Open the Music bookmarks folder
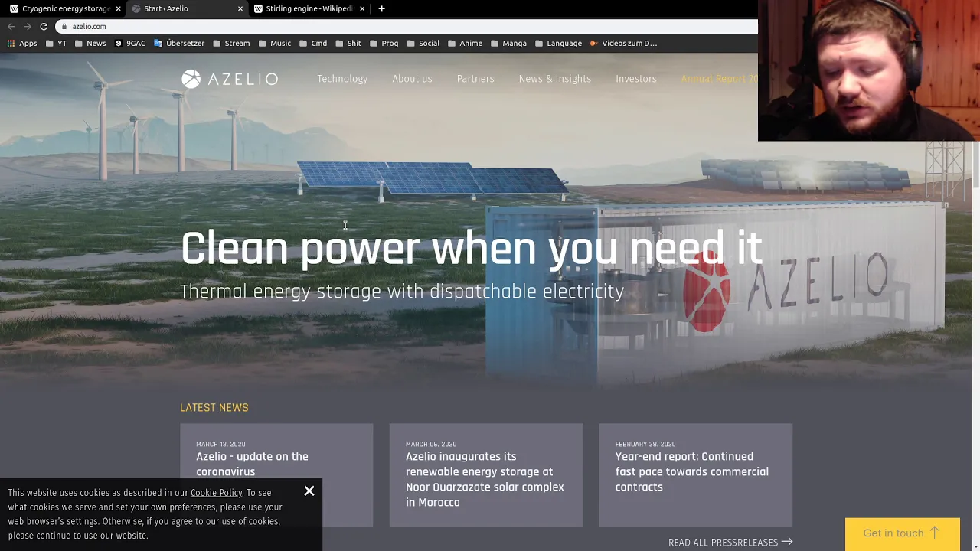This screenshot has height=551, width=980. pos(274,44)
